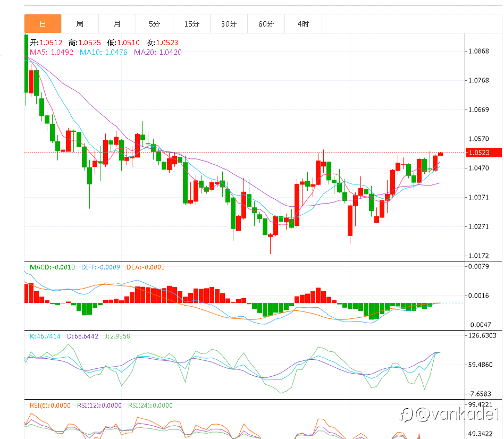The image size is (504, 439).
Task: Click the MA20: 1.0420 legend text
Action: [158, 52]
